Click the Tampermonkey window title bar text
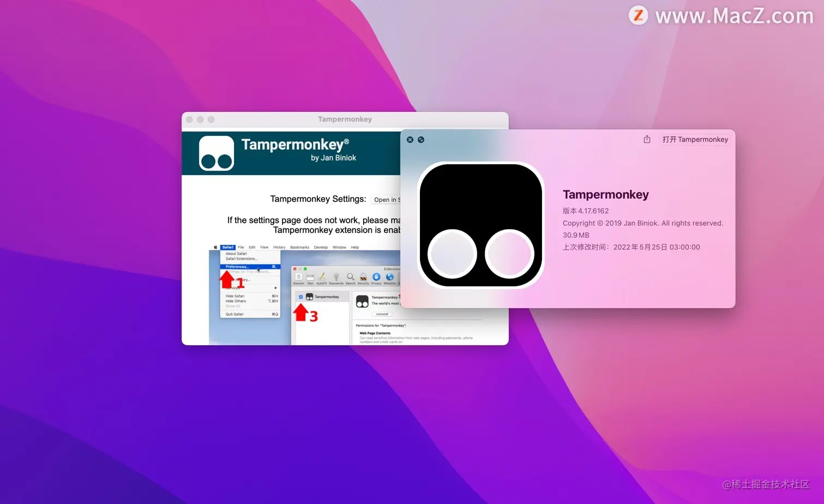The image size is (824, 504). tap(345, 119)
